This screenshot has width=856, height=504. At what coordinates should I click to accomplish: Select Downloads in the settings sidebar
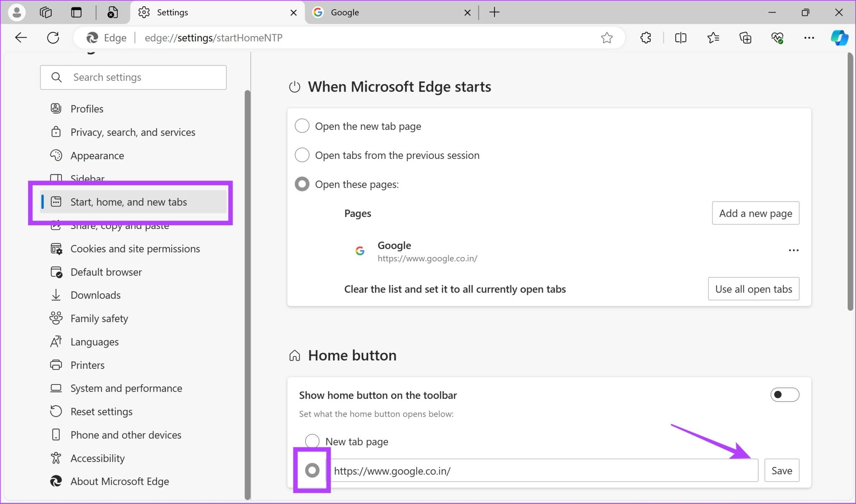tap(95, 295)
